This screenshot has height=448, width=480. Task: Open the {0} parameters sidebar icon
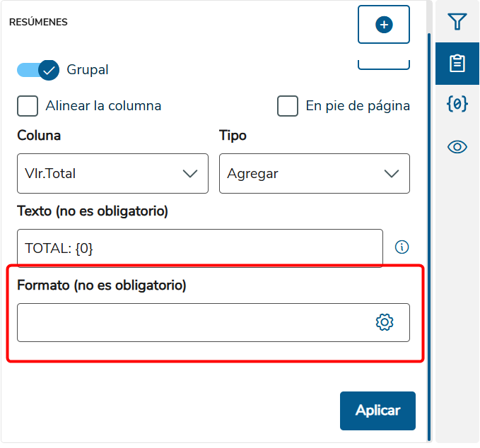click(457, 104)
